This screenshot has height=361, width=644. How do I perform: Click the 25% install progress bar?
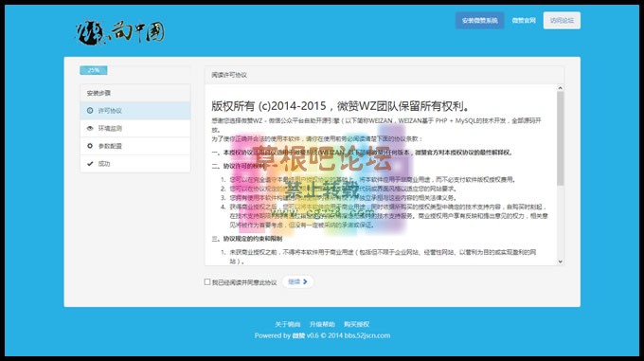tap(94, 70)
